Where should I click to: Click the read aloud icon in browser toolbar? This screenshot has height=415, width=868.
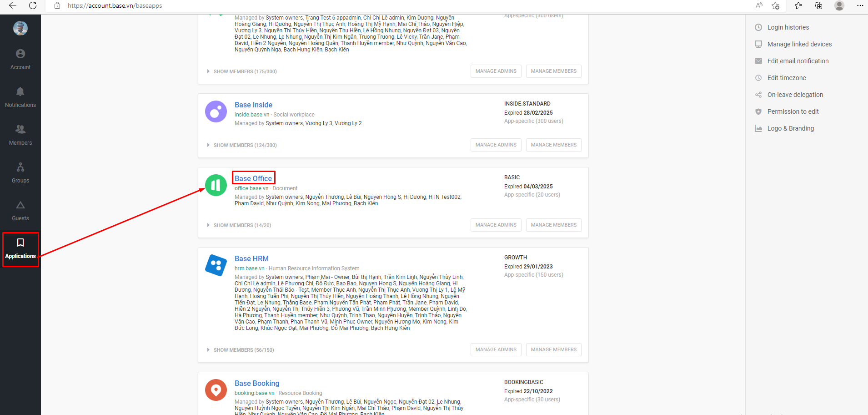coord(759,5)
